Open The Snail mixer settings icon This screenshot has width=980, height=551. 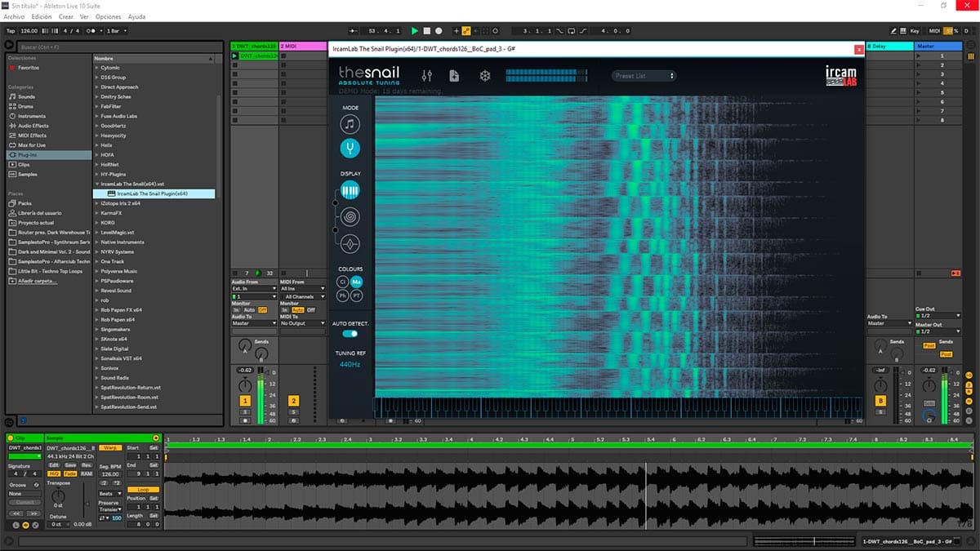point(426,76)
